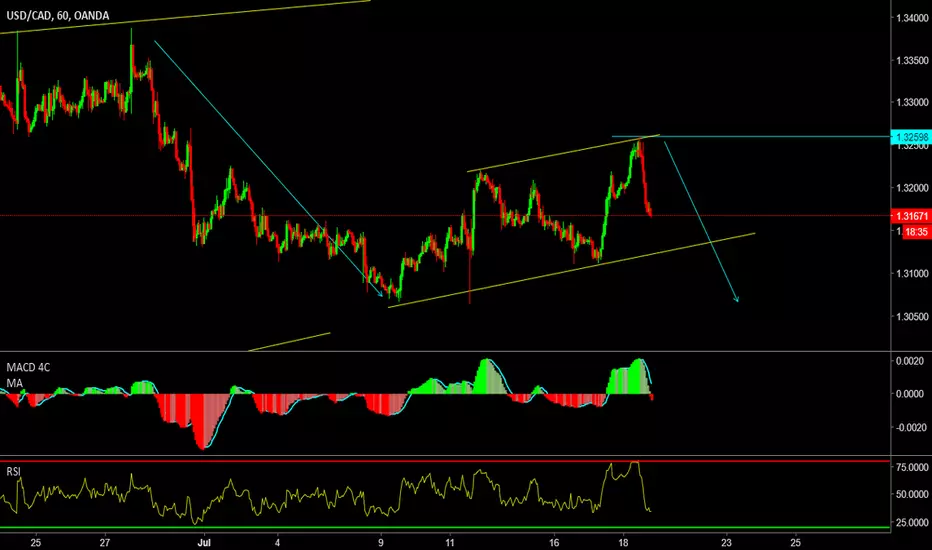Click the 1.33000 price axis label
932x550 pixels.
point(912,103)
